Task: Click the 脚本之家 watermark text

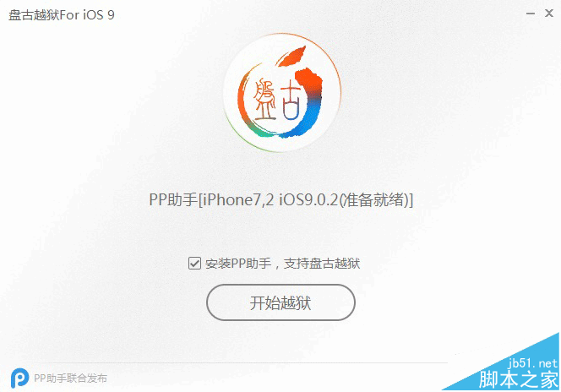Action: (519, 379)
